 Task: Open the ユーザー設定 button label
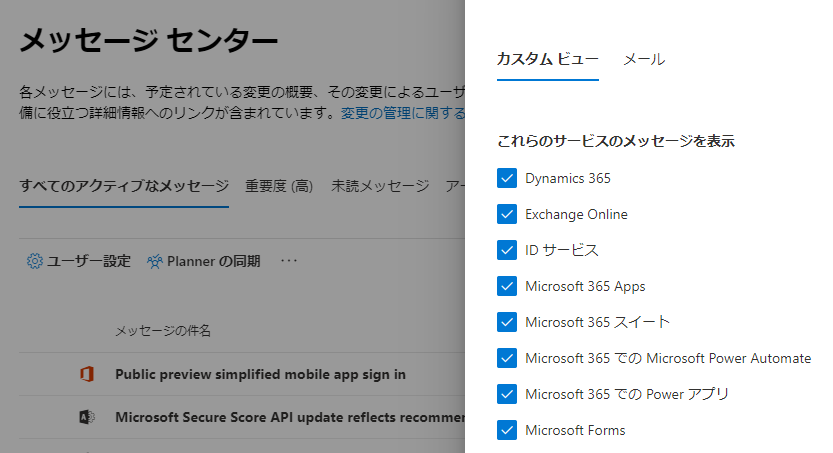click(89, 261)
